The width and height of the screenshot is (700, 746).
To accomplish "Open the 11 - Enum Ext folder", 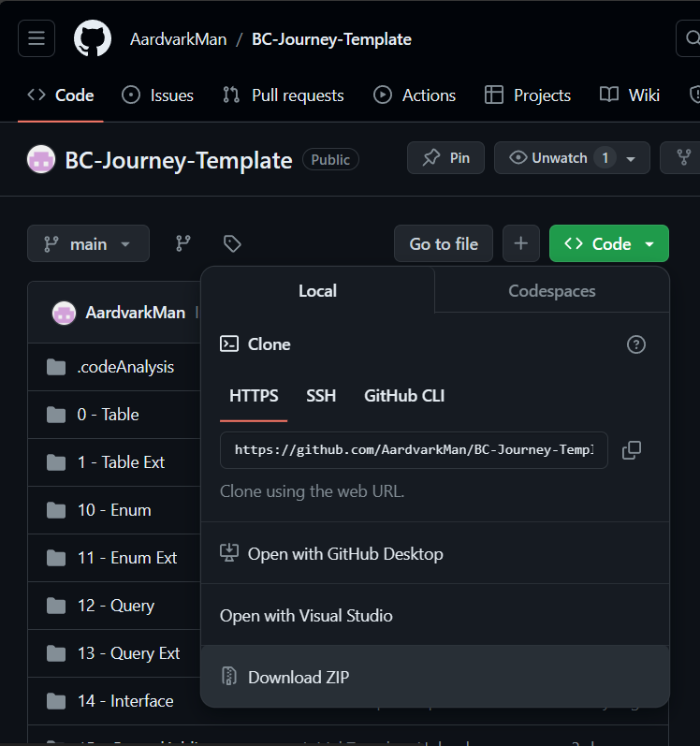I will click(x=127, y=558).
